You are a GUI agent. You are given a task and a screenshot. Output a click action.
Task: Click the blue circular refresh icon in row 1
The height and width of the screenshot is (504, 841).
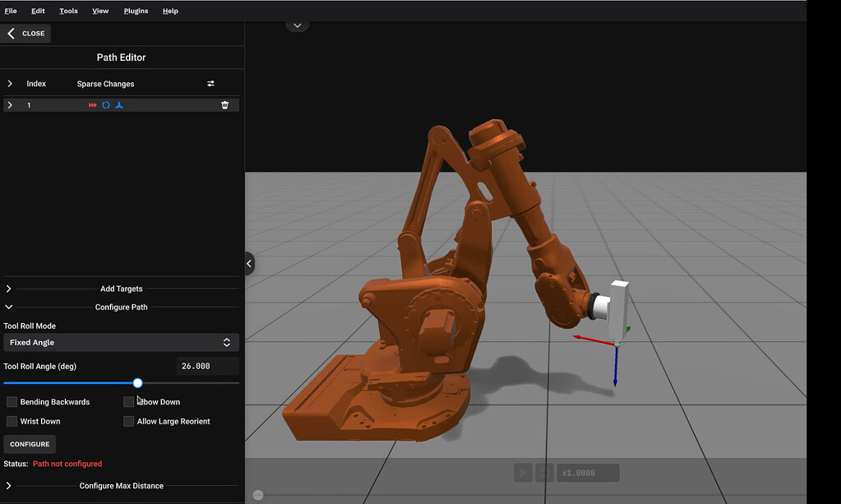[x=108, y=104]
